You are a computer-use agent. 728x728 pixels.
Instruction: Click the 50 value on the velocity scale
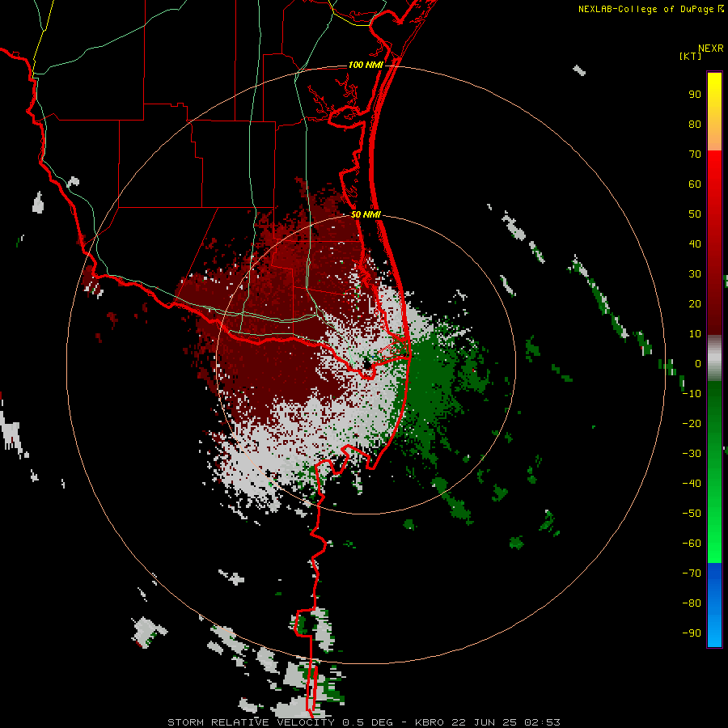click(695, 214)
